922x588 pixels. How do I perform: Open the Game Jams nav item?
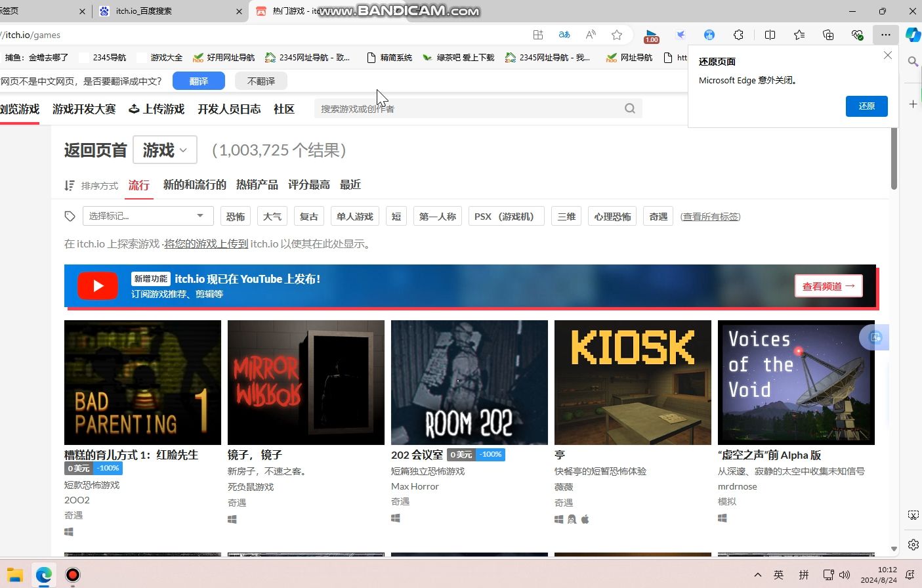[84, 109]
